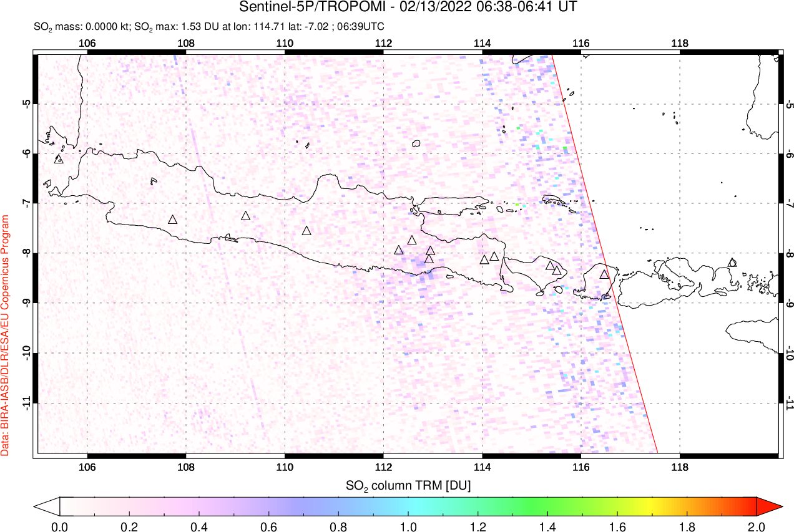Click the '106' label on the top axis
This screenshot has height=532, width=794.
coord(87,43)
